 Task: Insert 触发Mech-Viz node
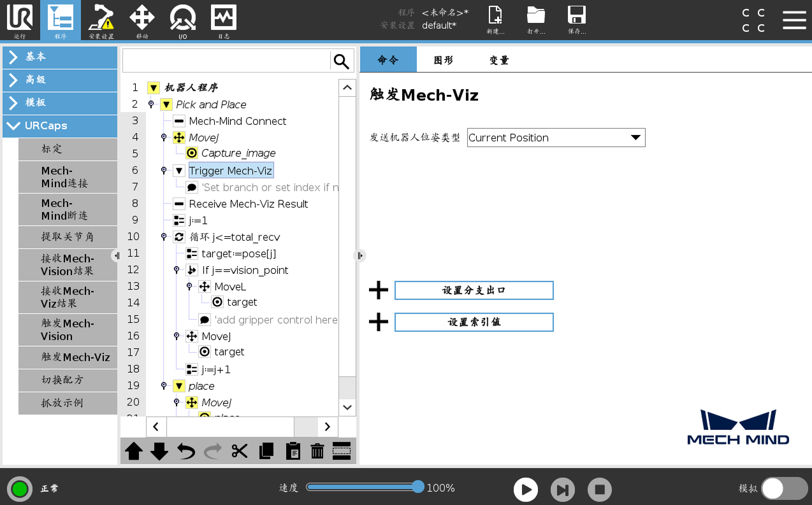(68, 357)
